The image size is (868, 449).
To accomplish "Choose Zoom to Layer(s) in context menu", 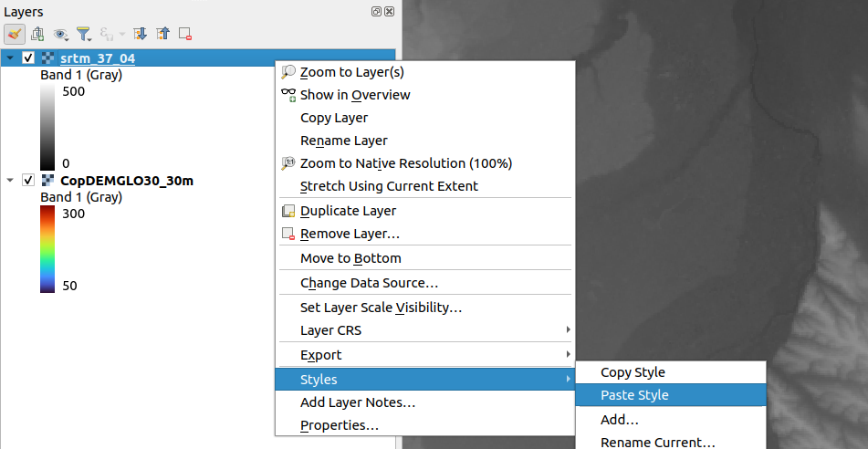I will [x=351, y=72].
